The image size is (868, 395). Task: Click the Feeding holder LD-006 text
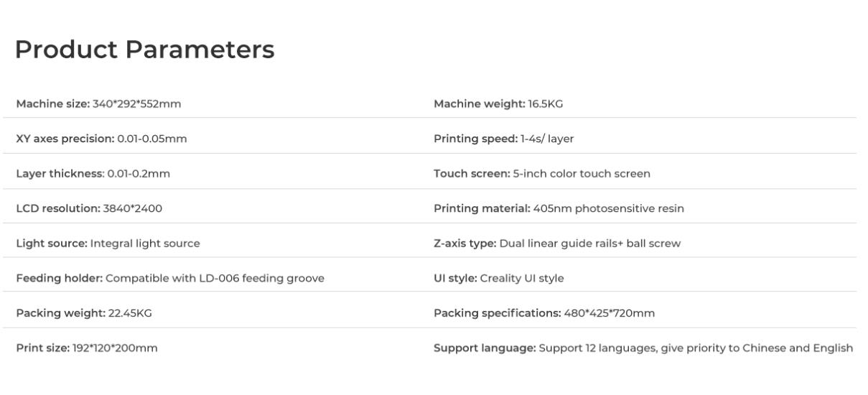[169, 278]
